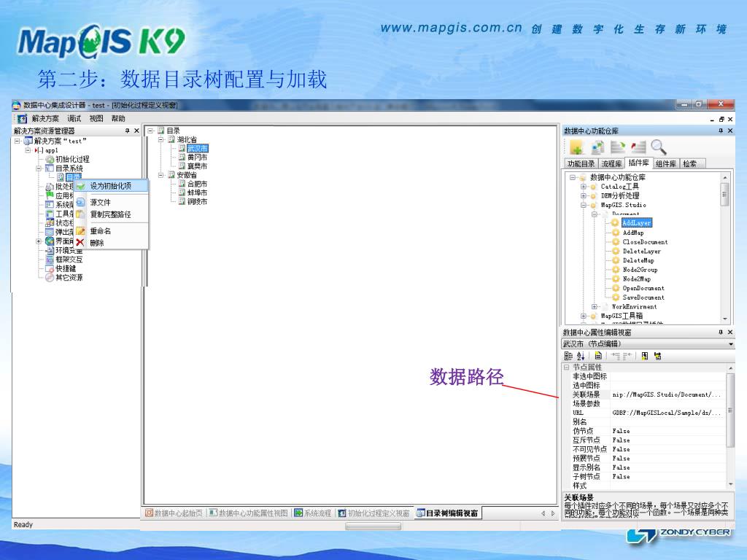Click the last yellow icon in property toolbar
Image resolution: width=747 pixels, height=560 pixels.
[x=657, y=356]
